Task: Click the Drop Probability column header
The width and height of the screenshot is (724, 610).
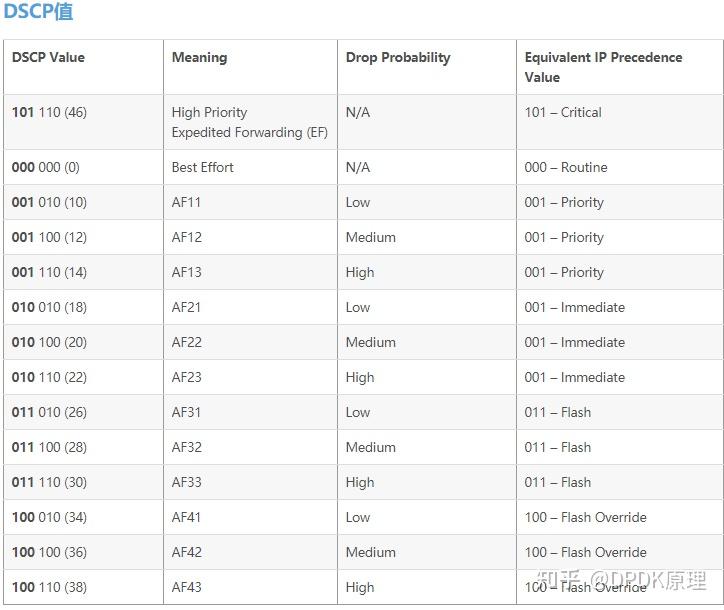Action: [x=398, y=58]
